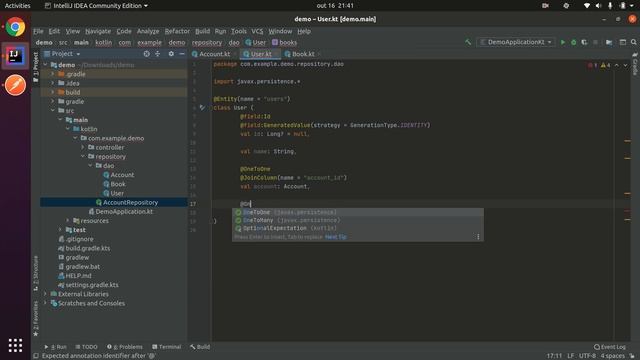Image resolution: width=640 pixels, height=360 pixels.
Task: Open the Refactor menu
Action: 177,31
